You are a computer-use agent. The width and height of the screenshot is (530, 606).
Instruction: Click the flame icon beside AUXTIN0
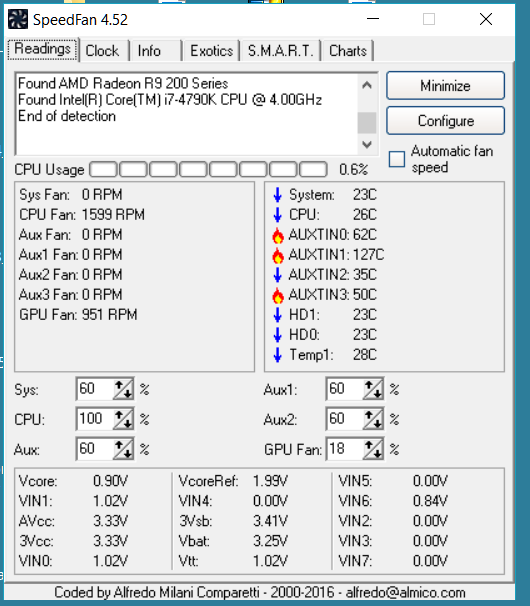(278, 235)
